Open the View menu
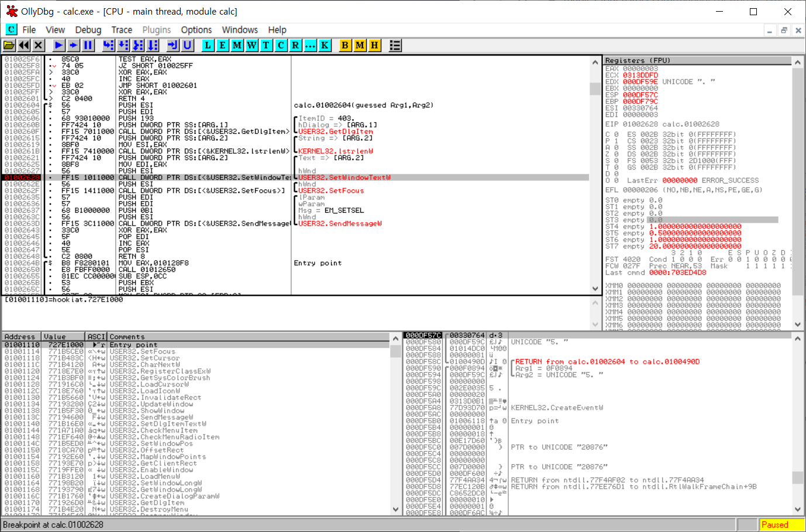This screenshot has height=532, width=806. [x=55, y=30]
